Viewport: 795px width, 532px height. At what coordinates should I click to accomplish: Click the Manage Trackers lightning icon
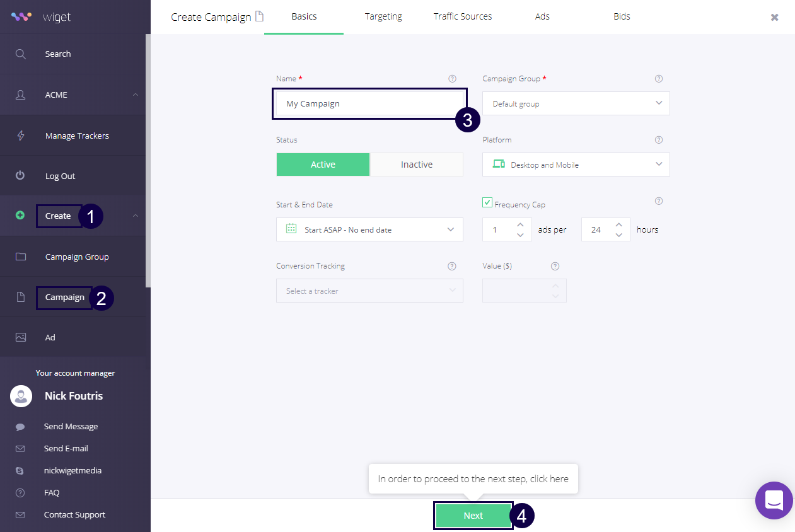(21, 136)
